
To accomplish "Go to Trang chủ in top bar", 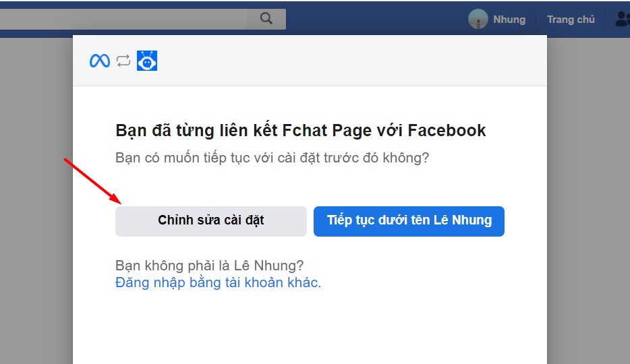I will (571, 20).
